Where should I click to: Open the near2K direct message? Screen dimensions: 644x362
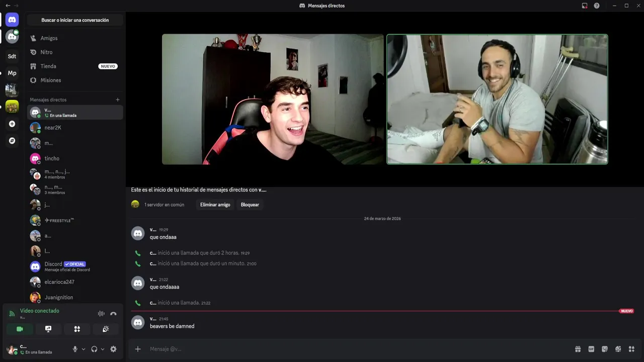75,128
